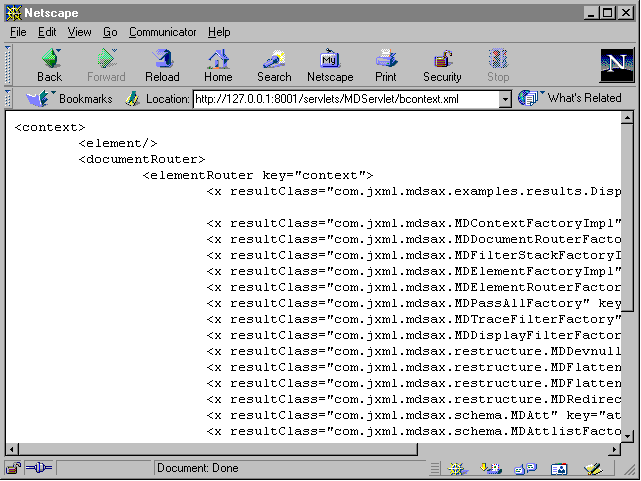Open Navigator from component bar
The width and height of the screenshot is (641, 481).
pyautogui.click(x=457, y=468)
